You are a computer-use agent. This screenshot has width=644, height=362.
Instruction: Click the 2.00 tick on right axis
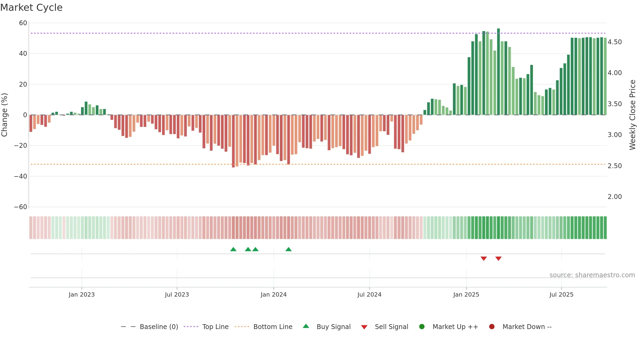pos(615,197)
